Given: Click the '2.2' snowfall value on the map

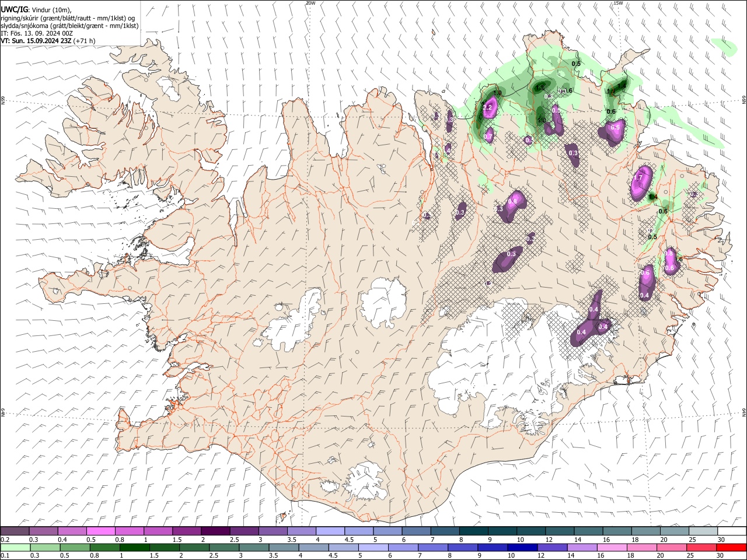Looking at the screenshot, I should pos(488,108).
